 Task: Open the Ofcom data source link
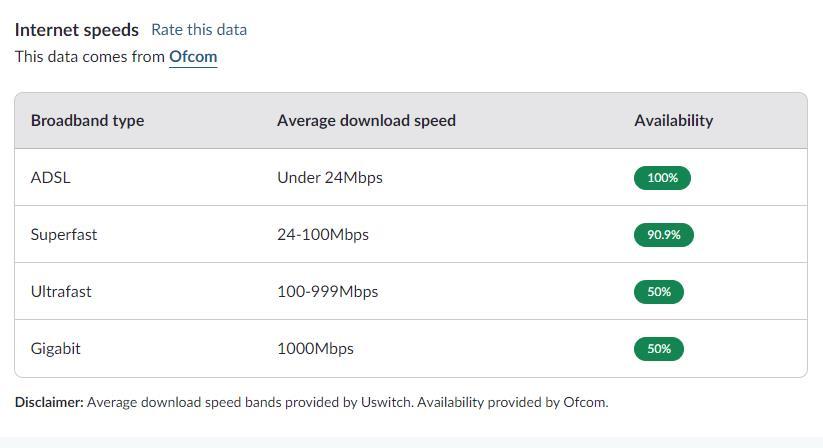[193, 57]
